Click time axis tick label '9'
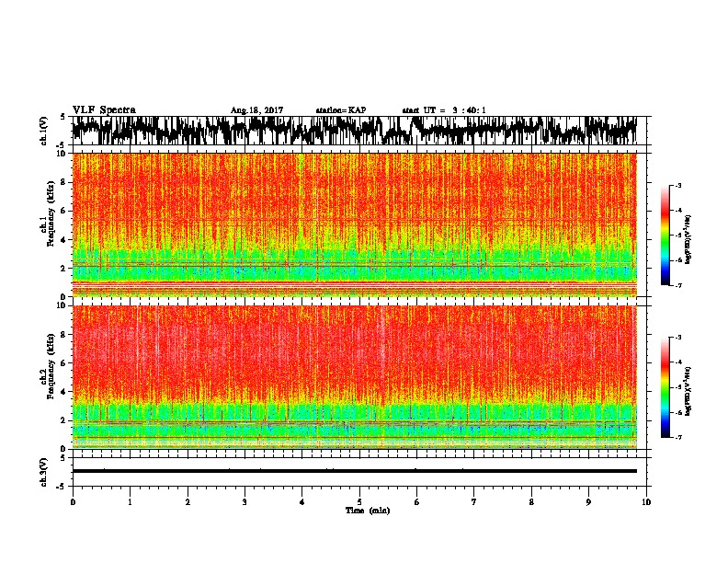The image size is (728, 563). [588, 502]
